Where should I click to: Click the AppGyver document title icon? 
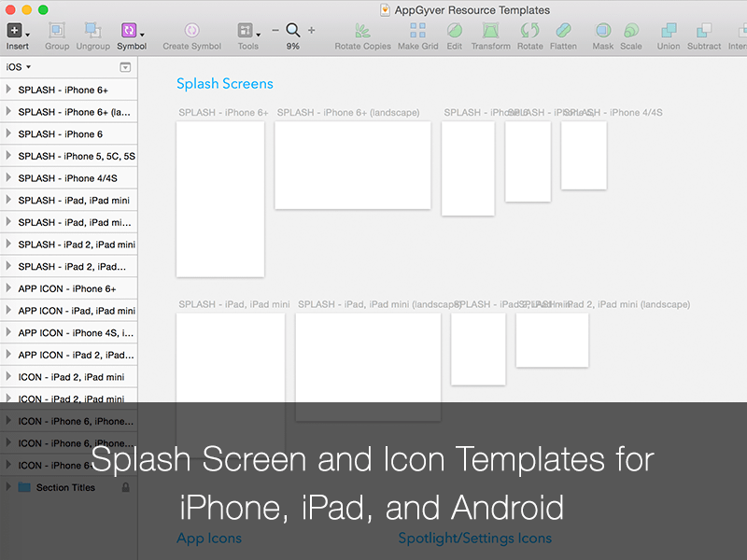click(385, 10)
